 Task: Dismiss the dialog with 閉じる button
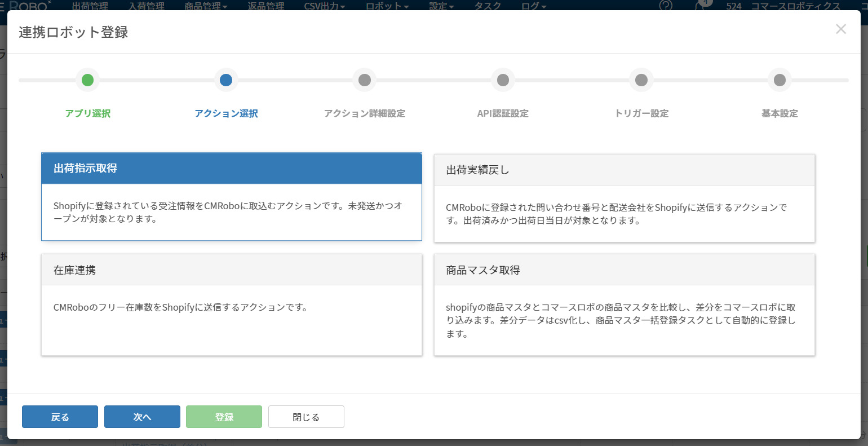tap(306, 417)
